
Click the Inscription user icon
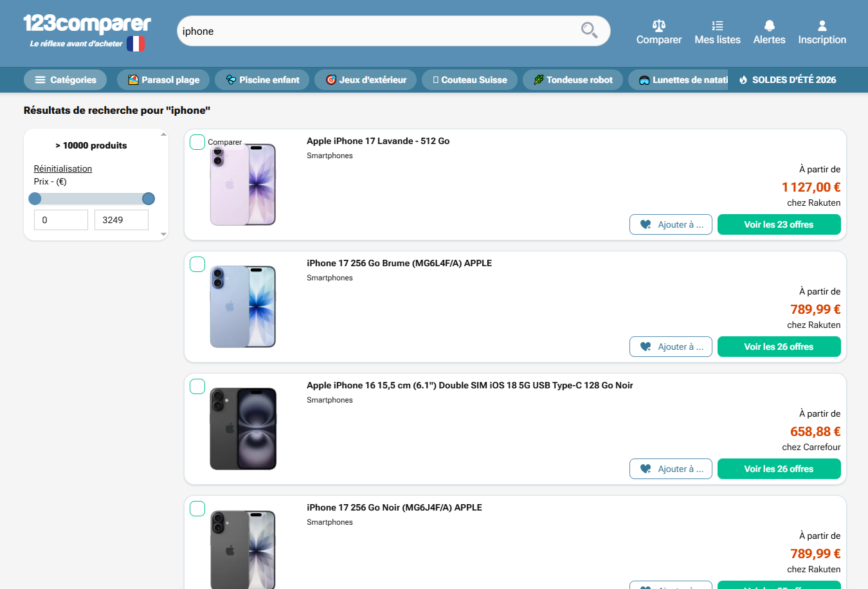[x=822, y=26]
